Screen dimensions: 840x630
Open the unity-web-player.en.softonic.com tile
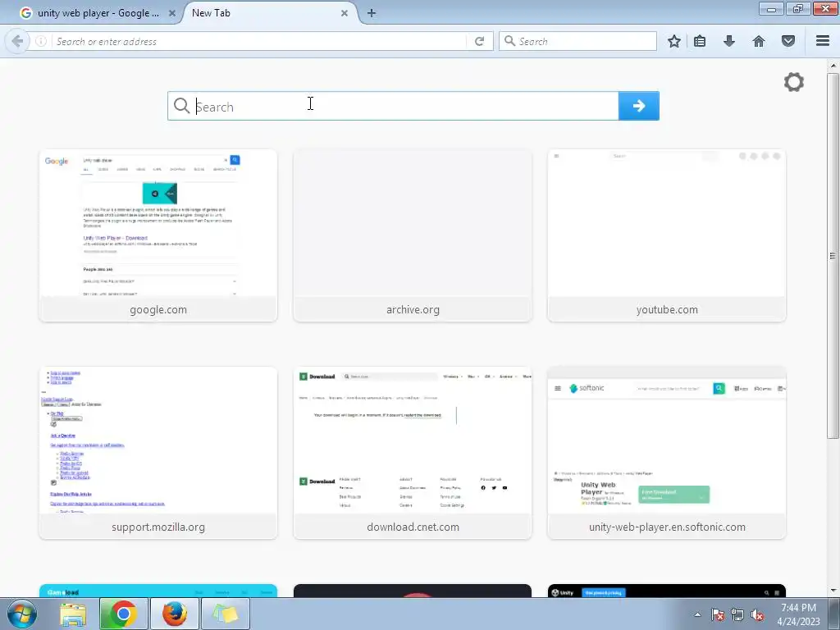point(667,453)
